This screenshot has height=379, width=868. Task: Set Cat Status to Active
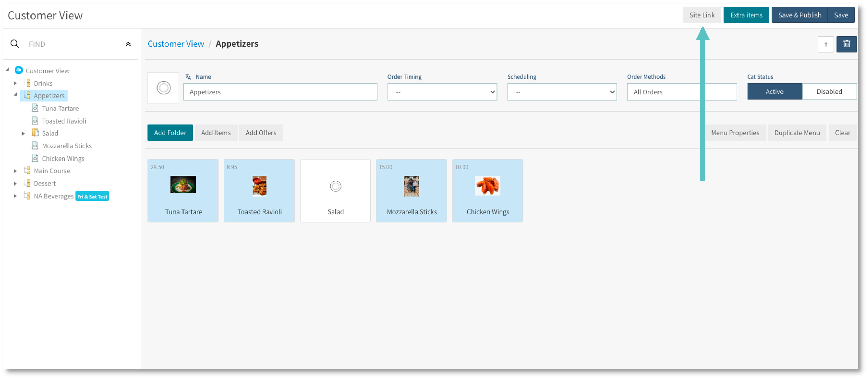pos(774,92)
